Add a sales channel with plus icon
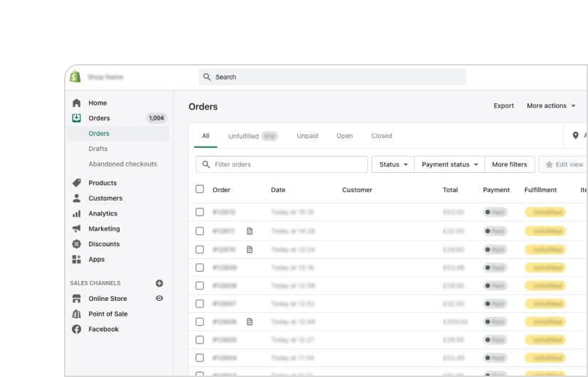Screen dimensions: 588x377 [159, 283]
